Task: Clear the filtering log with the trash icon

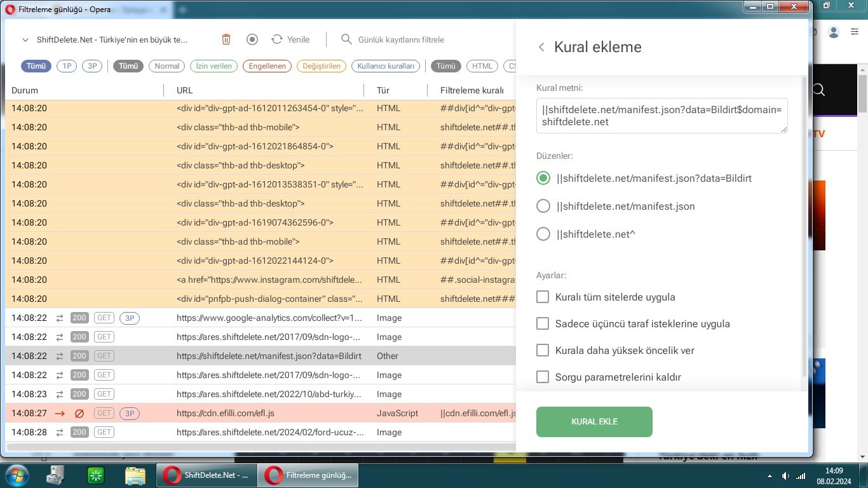Action: [226, 39]
